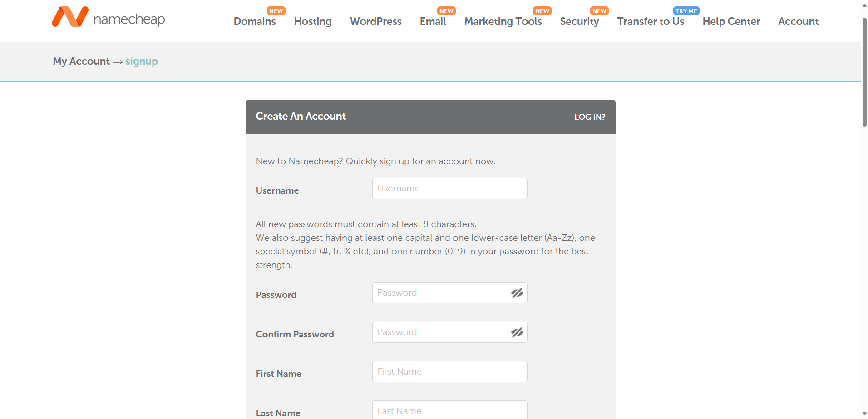Click the LOG IN? link
The height and width of the screenshot is (419, 868).
pos(589,117)
